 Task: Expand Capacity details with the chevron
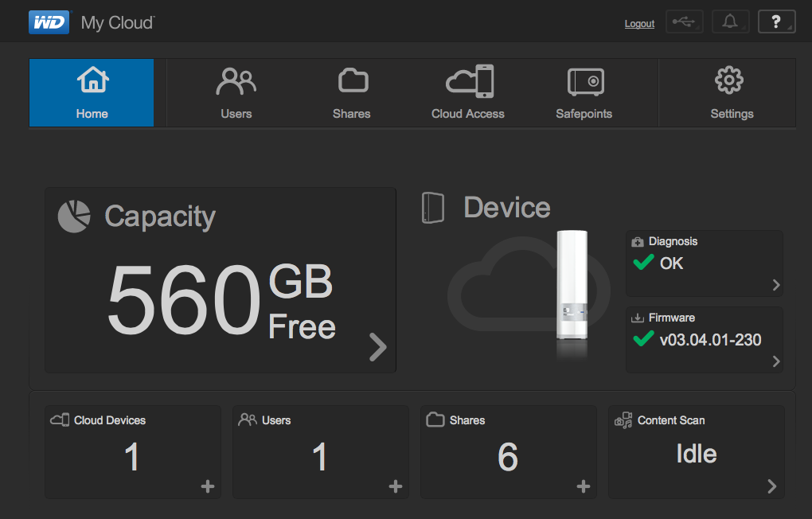pos(378,346)
